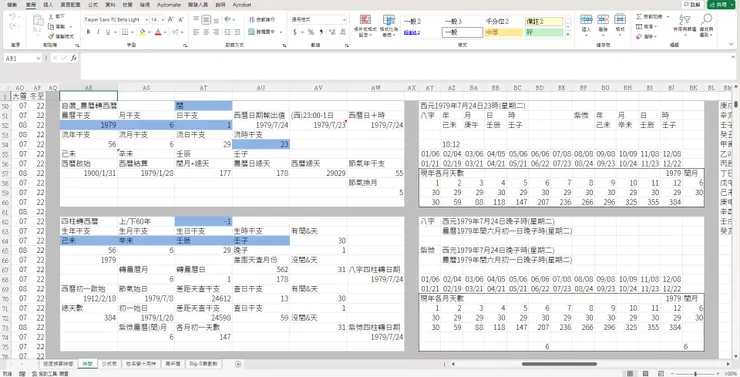Click the Comments (註解) button
Image resolution: width=740 pixels, height=377 pixels.
[692, 4]
